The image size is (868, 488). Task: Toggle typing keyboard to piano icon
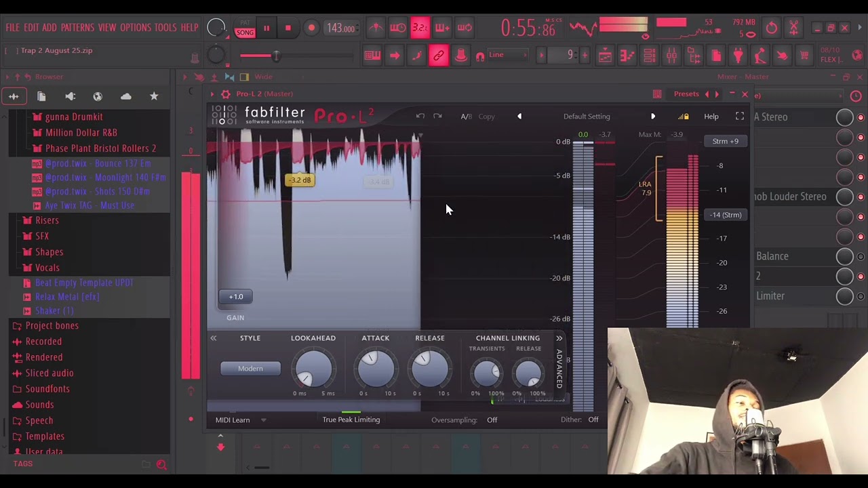click(x=372, y=56)
